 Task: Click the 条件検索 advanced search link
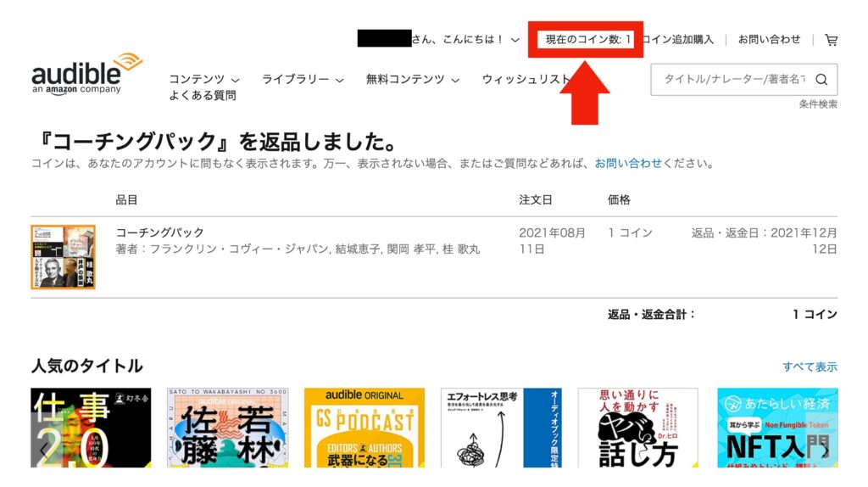(x=818, y=104)
